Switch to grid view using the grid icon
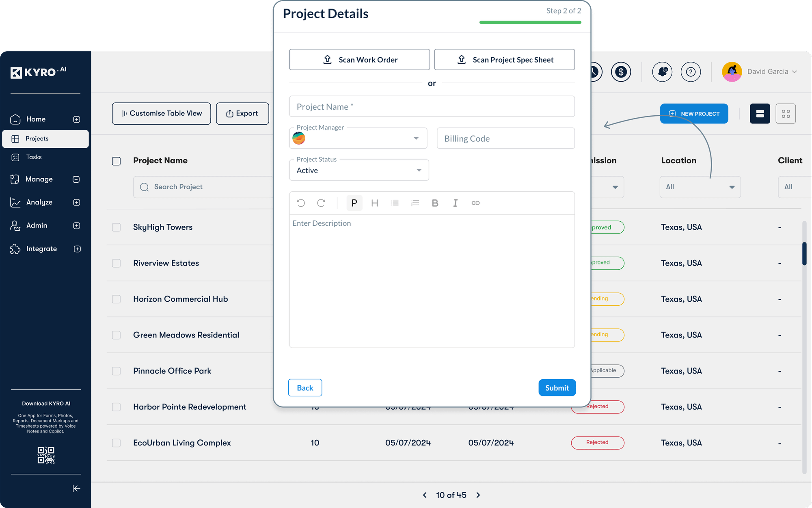The width and height of the screenshot is (812, 508). click(x=786, y=113)
